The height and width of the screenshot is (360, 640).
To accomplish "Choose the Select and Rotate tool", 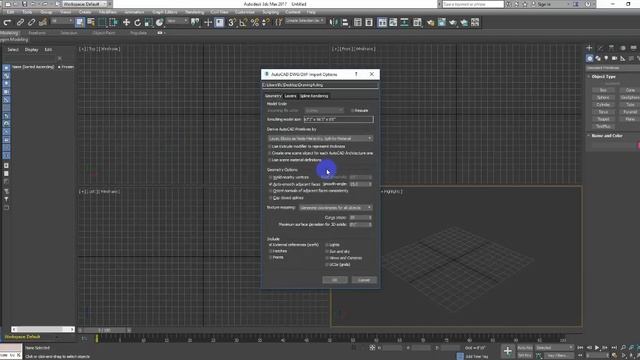I will coord(138,22).
